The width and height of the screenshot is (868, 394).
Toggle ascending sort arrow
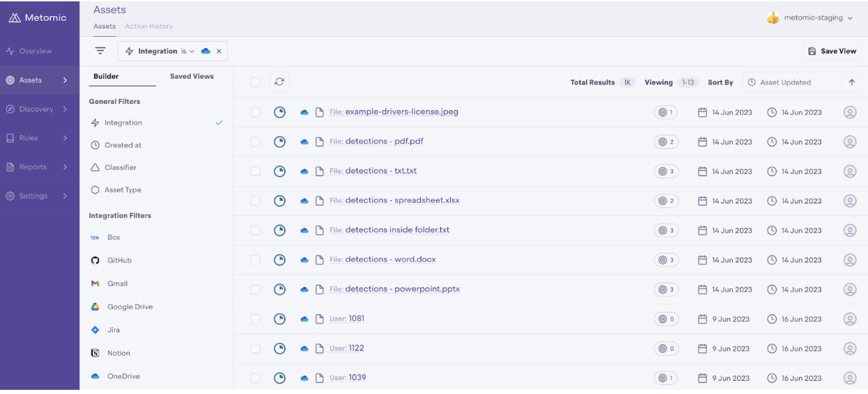(x=851, y=82)
